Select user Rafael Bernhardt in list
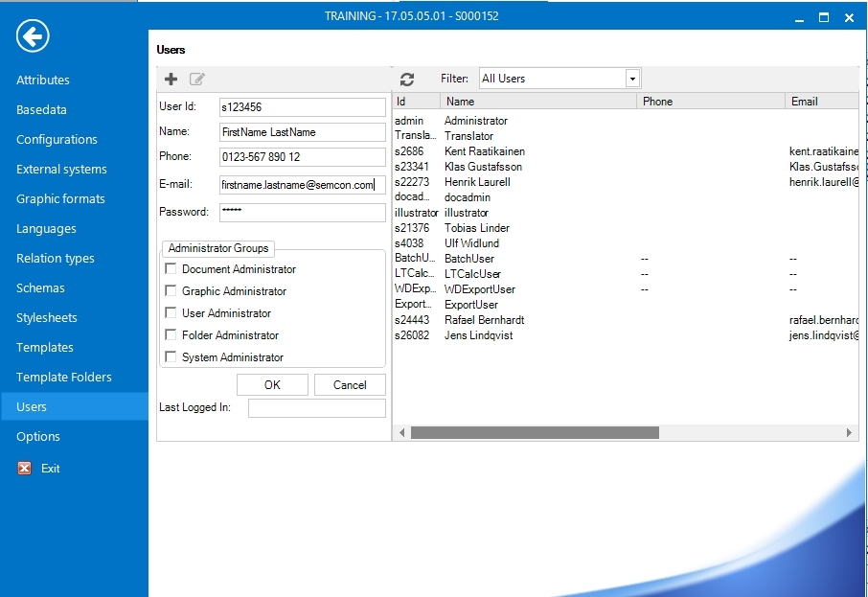 [484, 320]
